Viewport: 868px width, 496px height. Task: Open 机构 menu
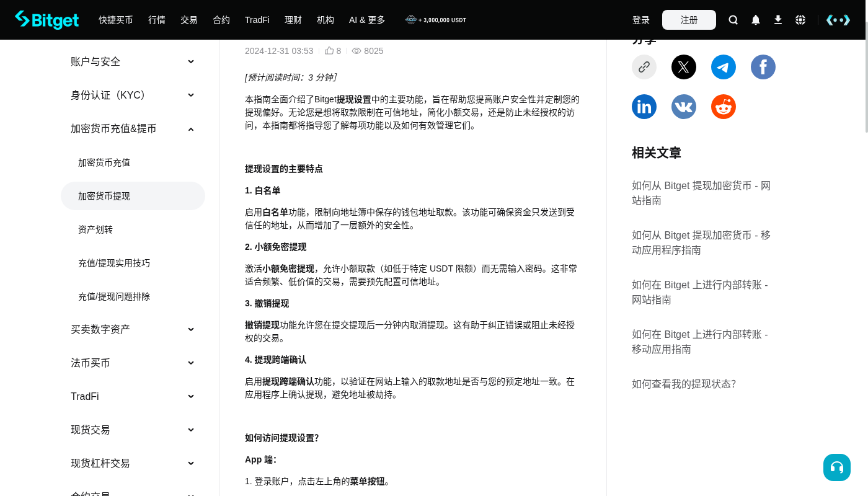tap(325, 20)
